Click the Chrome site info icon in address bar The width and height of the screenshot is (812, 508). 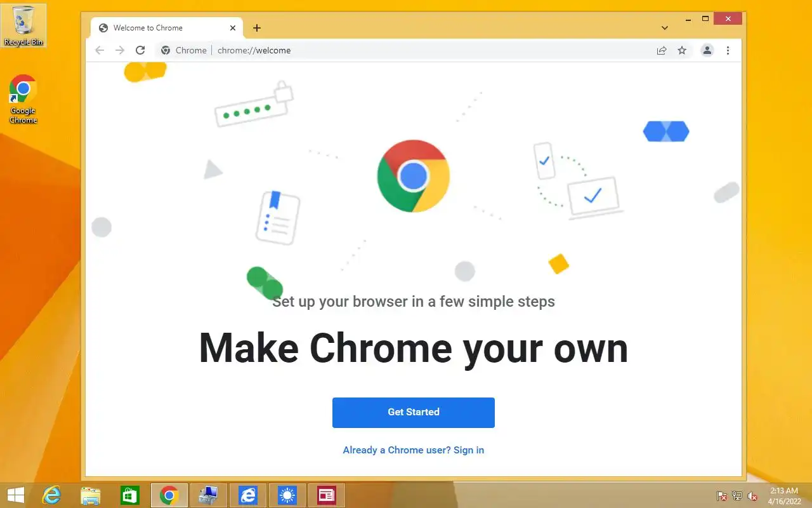click(x=166, y=50)
